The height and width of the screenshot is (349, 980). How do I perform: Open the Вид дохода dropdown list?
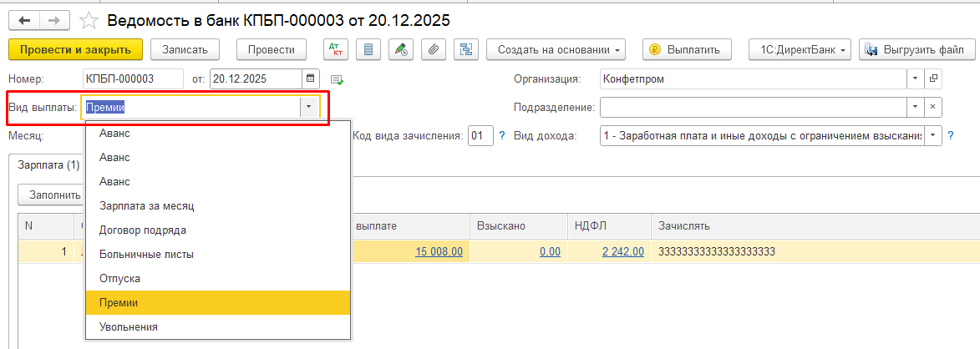(x=933, y=135)
